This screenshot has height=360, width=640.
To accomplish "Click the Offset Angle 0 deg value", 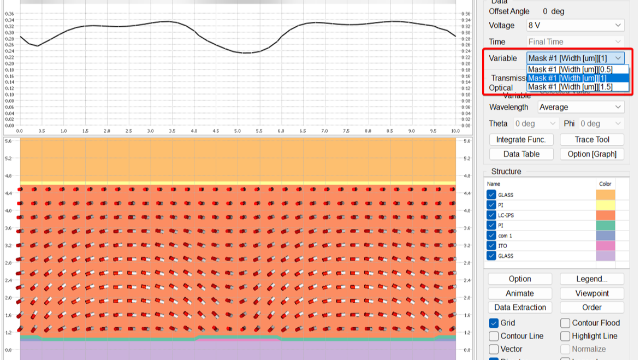I will pos(553,11).
